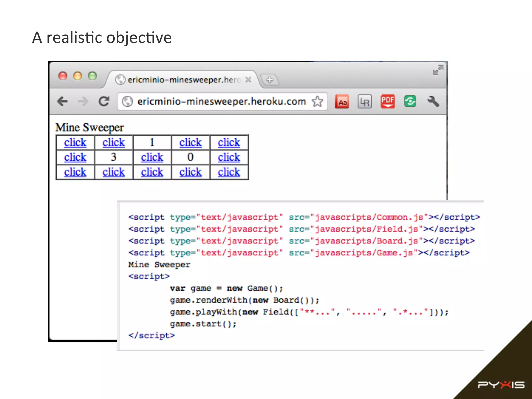This screenshot has width=532, height=399.
Task: Click the browser forward arrow button
Action: 83,101
